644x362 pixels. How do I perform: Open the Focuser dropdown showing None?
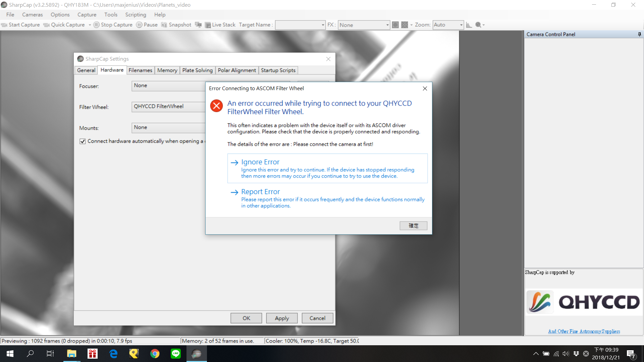click(x=168, y=86)
